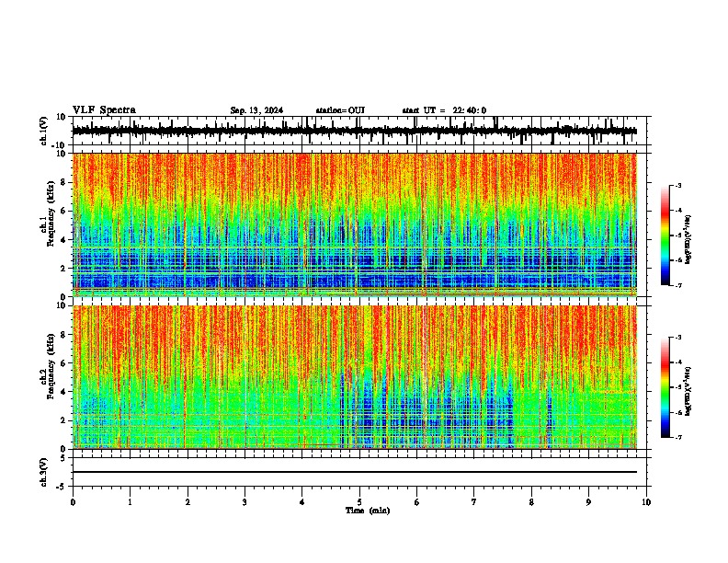Select the ch.2 spectrogram color bar
This screenshot has height=563, width=728.
(665, 387)
